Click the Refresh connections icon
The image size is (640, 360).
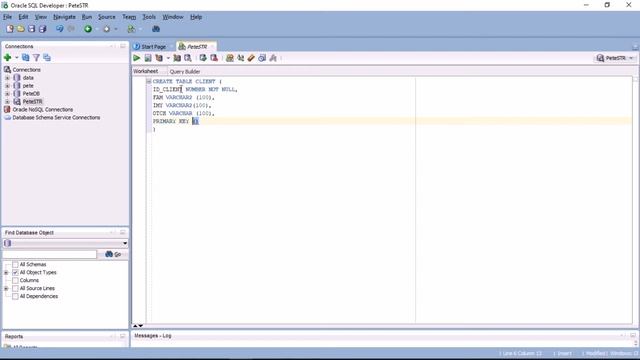click(25, 58)
